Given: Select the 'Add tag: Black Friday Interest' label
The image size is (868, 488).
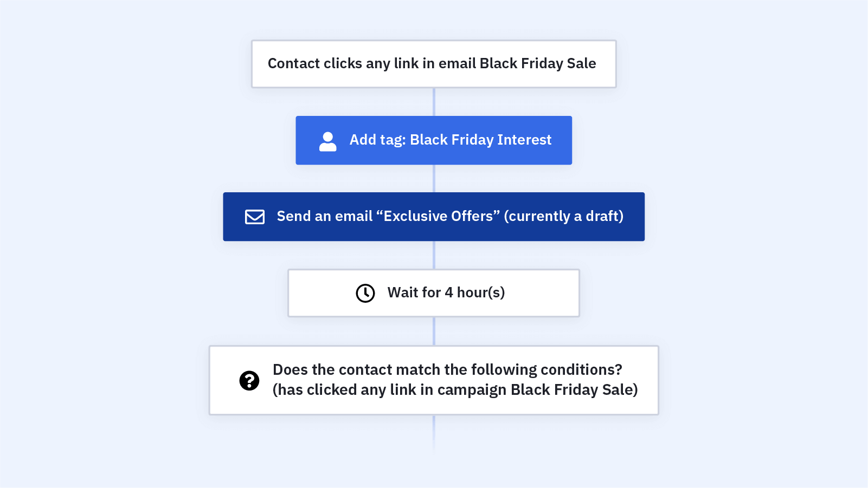Looking at the screenshot, I should tap(451, 140).
